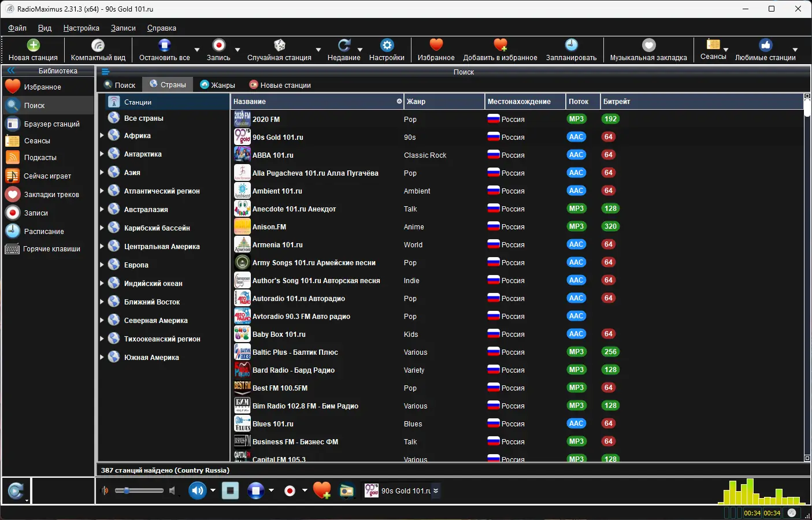812x520 pixels.
Task: Sort stations by the Название column header
Action: click(317, 102)
